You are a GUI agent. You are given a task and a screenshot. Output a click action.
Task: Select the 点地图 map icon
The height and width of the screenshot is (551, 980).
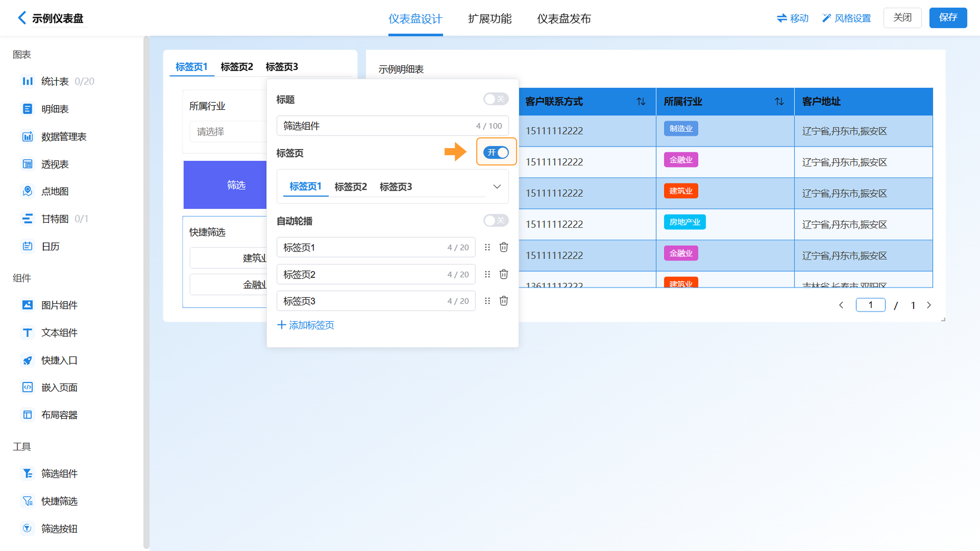(27, 191)
